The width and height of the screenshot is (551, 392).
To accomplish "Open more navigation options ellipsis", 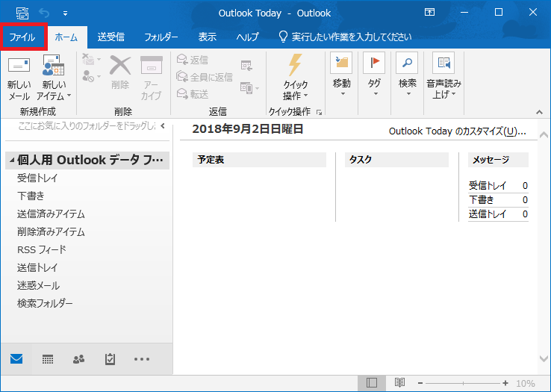I will click(x=142, y=359).
